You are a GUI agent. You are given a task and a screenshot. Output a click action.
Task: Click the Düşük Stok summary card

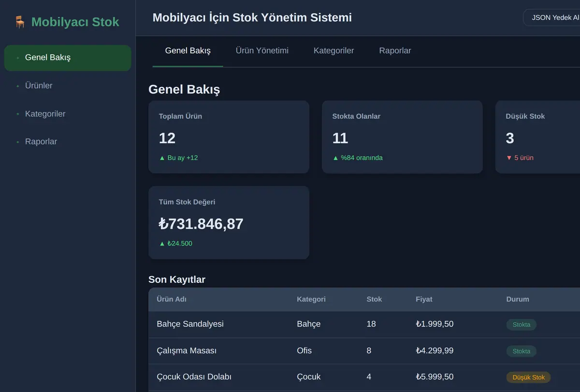pos(537,137)
